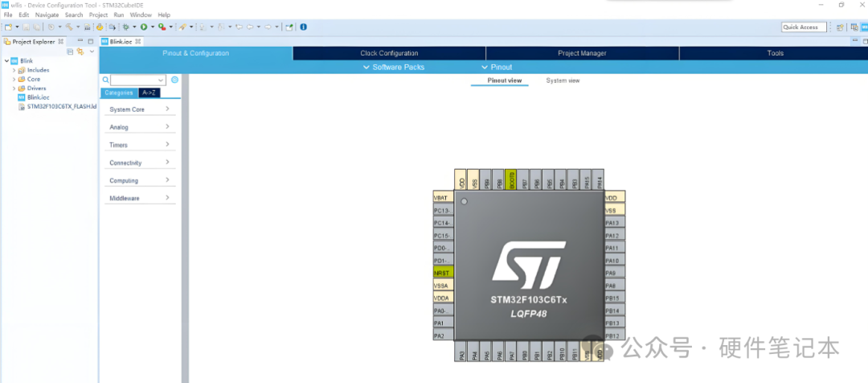868x383 pixels.
Task: Click the BOOT0 pin on the chip
Action: [511, 180]
